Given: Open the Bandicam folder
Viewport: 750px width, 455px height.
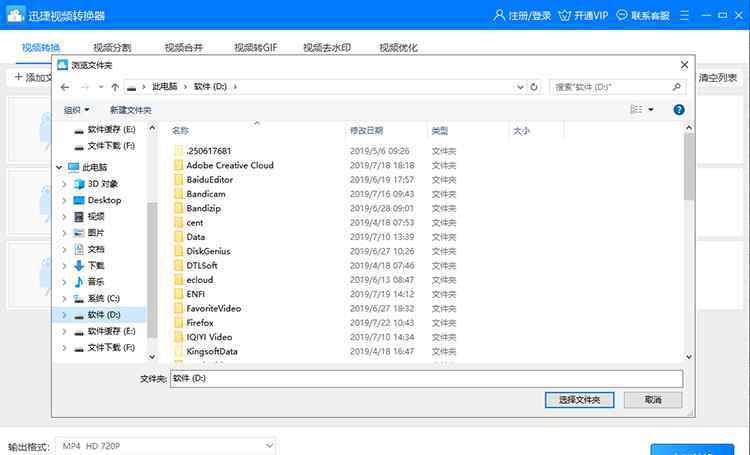Looking at the screenshot, I should [207, 193].
